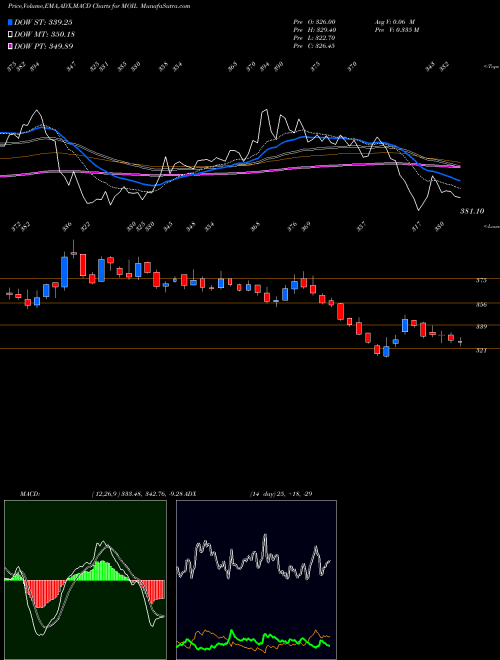The image size is (500, 660).
Task: Select the 'DOW ST: 339.25' label
Action: [43, 22]
